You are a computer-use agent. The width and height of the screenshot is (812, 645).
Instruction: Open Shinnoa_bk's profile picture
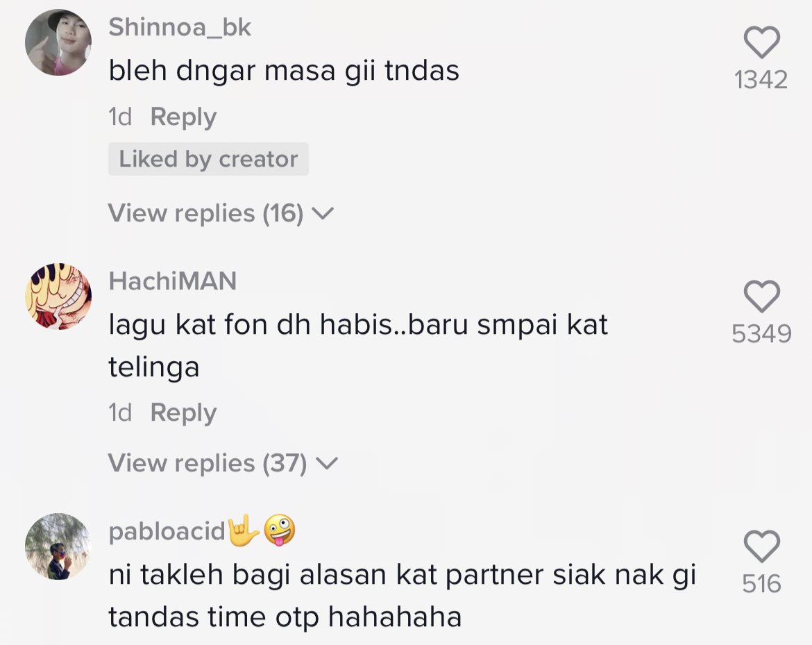(58, 42)
